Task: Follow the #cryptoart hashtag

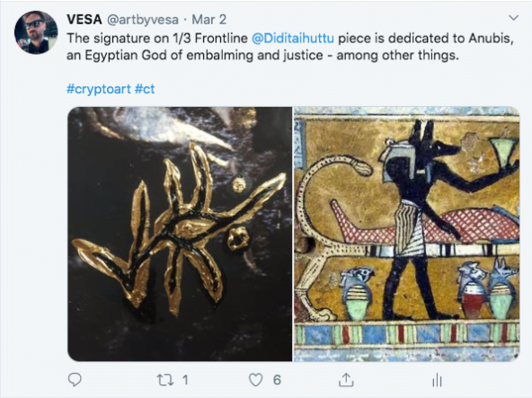Action: coord(98,89)
